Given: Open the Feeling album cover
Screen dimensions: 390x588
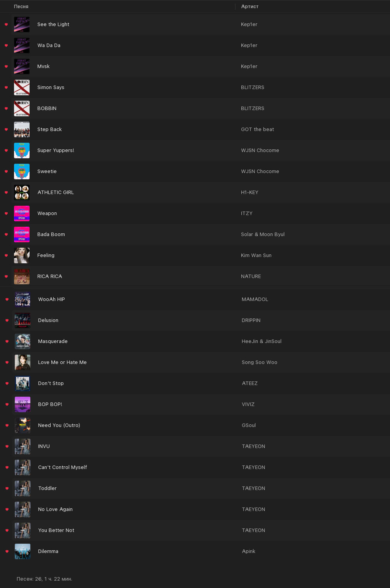Looking at the screenshot, I should click(22, 255).
